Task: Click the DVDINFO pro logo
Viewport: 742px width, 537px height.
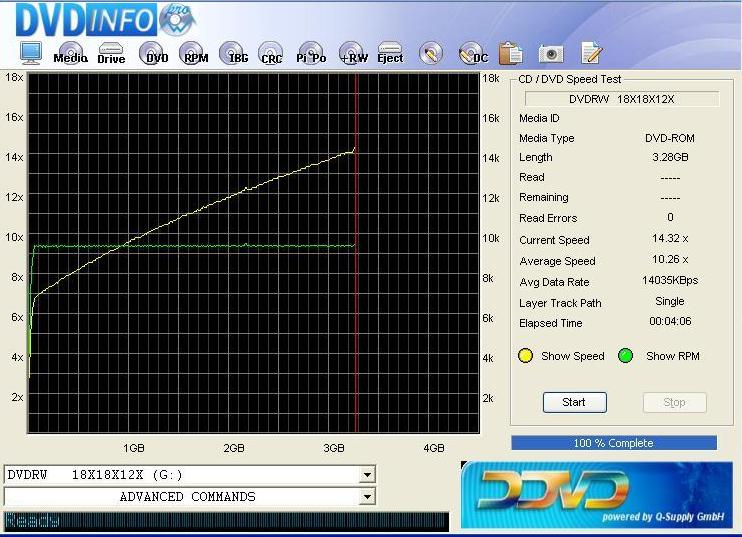Action: pos(106,20)
